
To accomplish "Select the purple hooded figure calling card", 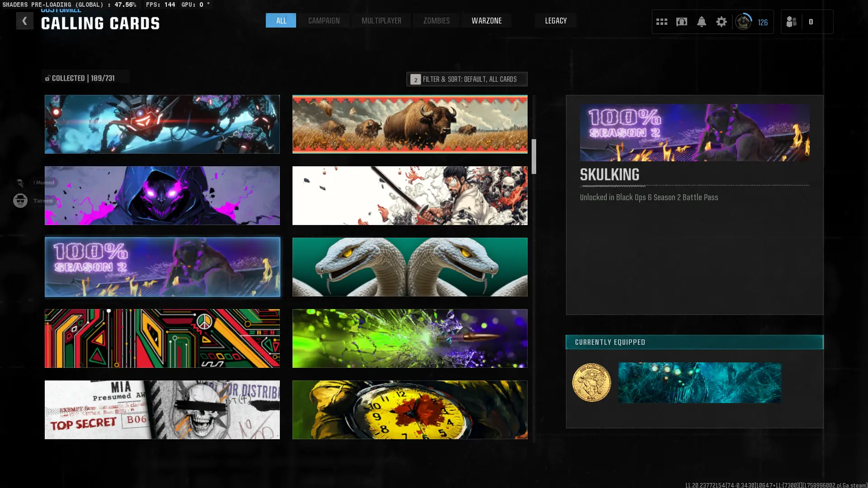I will tap(162, 196).
